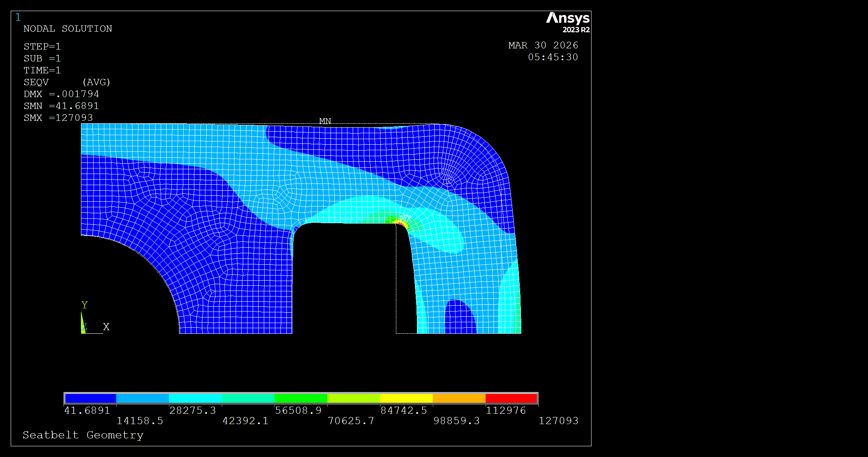Click the window number 1 label

click(18, 17)
